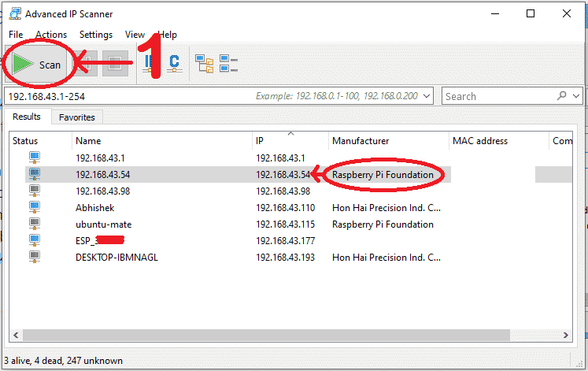Screen dimensions: 588x371
Task: Click IP cell 192.168.43.193
Action: pyautogui.click(x=286, y=258)
